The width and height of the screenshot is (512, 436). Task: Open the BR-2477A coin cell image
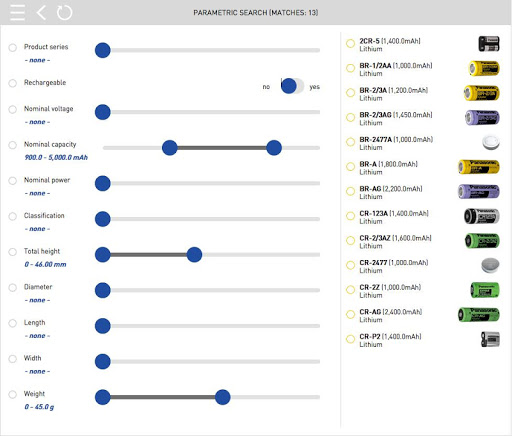pyautogui.click(x=491, y=142)
